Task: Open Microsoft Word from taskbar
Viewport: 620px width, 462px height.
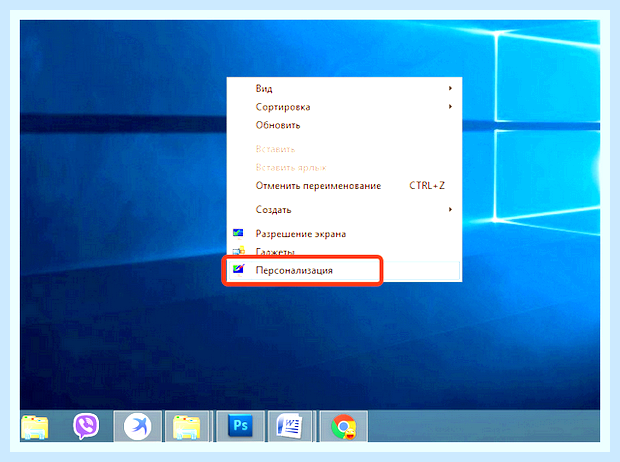Action: coord(290,426)
